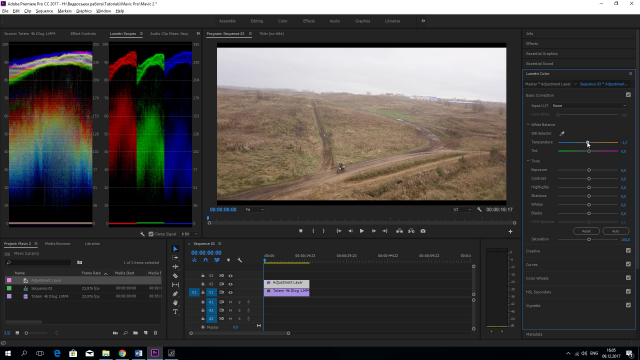The height and width of the screenshot is (360, 640).
Task: Delete selected item with Project trash icon
Action: (156, 333)
